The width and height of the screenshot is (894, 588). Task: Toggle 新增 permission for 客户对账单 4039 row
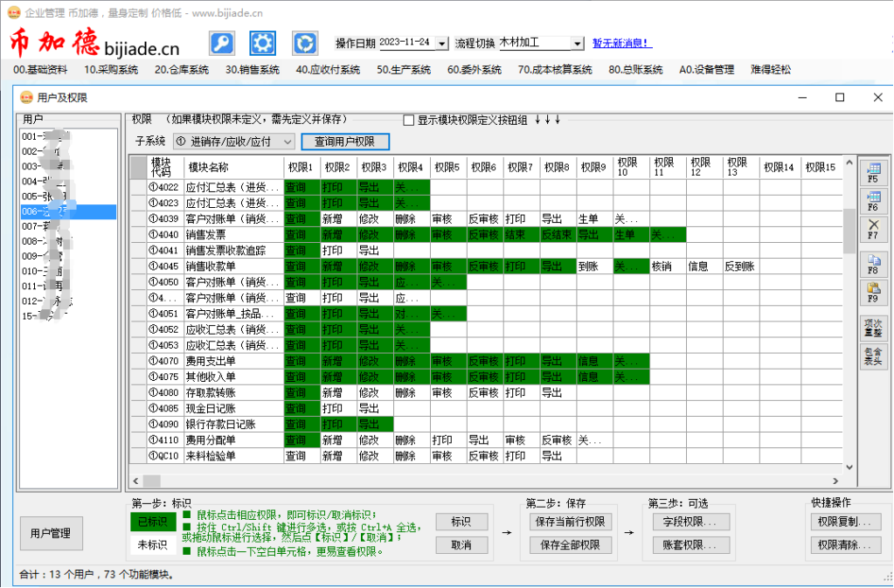click(x=339, y=218)
